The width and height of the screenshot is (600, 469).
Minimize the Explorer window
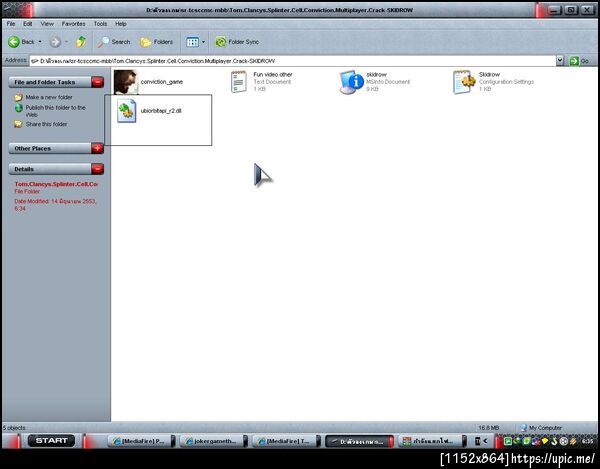pyautogui.click(x=554, y=10)
